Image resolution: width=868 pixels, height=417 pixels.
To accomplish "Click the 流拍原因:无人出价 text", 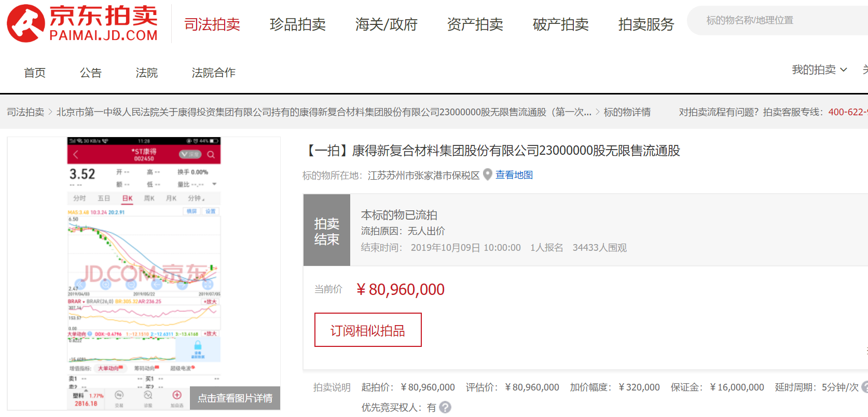I will [403, 231].
